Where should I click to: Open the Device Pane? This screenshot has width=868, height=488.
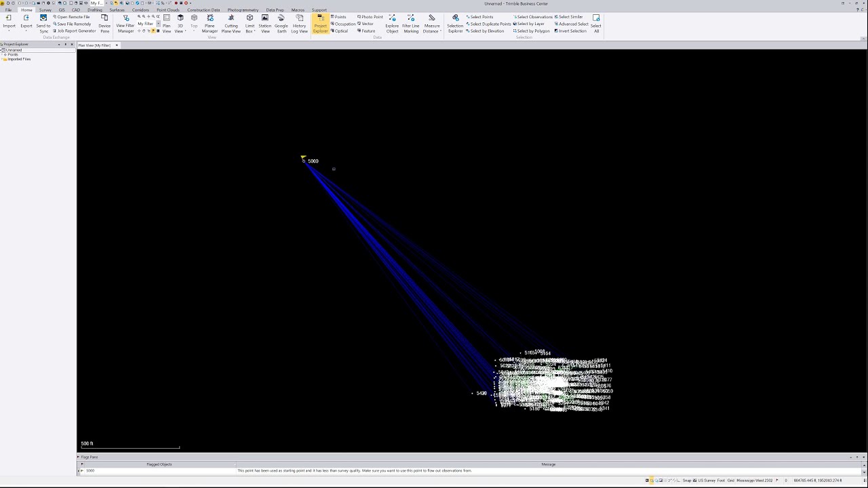click(x=104, y=23)
